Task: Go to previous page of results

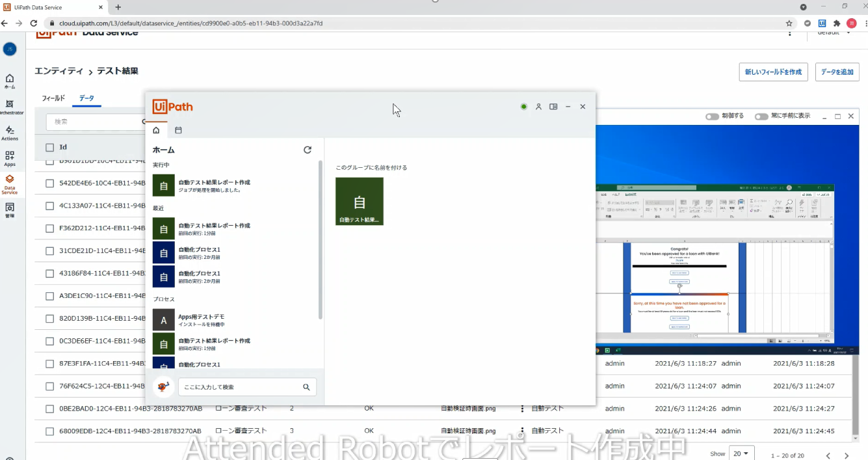Action: [828, 455]
